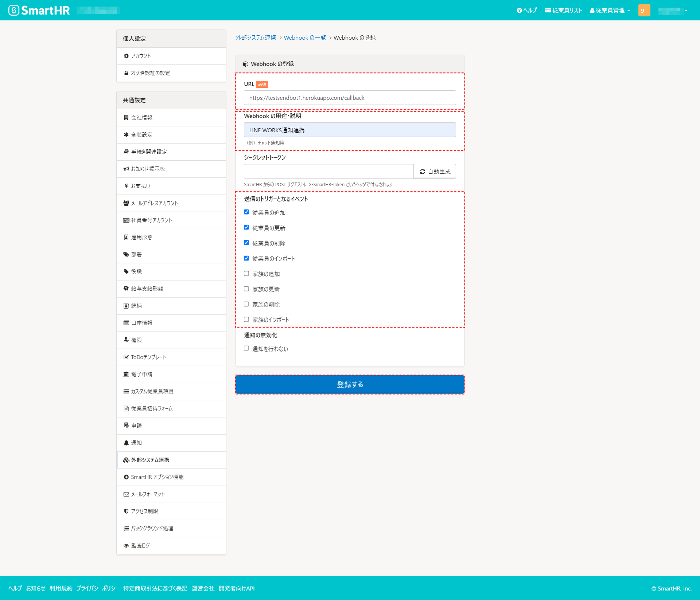Go back via Webhook の一覧 breadcrumb link
700x600 pixels.
[304, 38]
